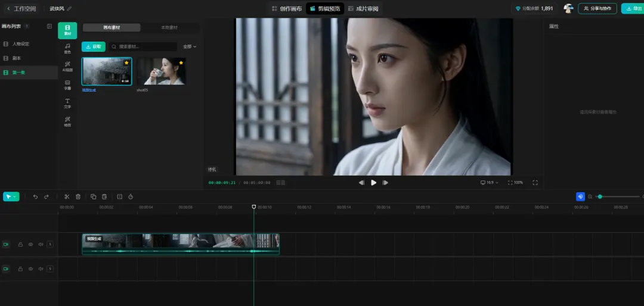The height and width of the screenshot is (306, 644).
Task: Open the AI抠图 tool panel
Action: pos(67,67)
